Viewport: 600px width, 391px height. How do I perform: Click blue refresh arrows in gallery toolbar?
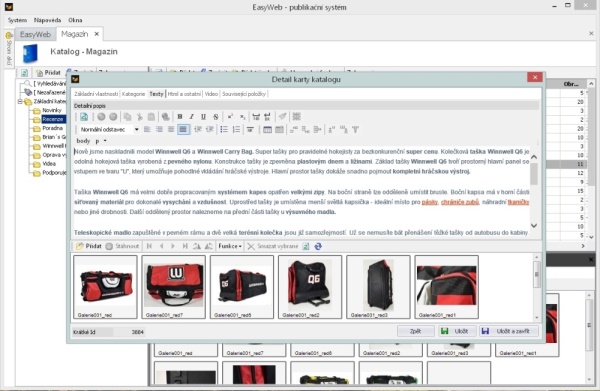pyautogui.click(x=318, y=246)
